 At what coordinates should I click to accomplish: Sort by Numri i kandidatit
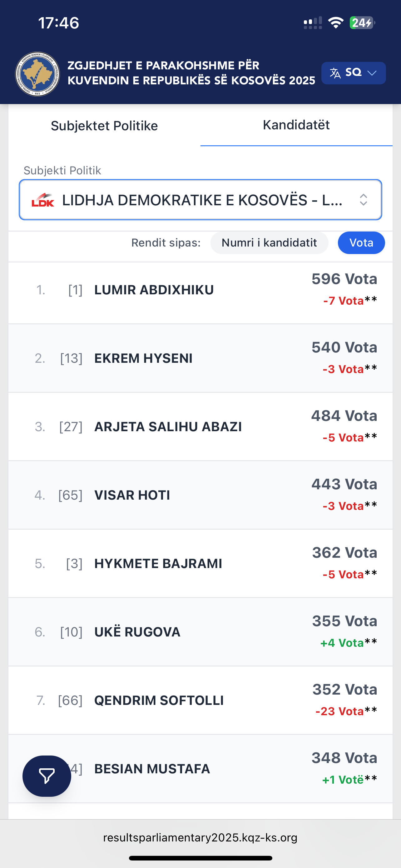click(269, 242)
